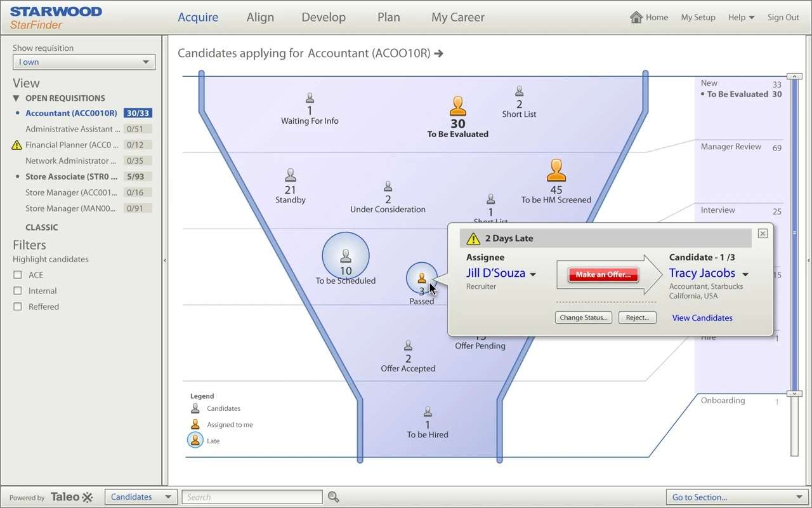Check the Reffered filter checkbox
812x508 pixels.
click(x=18, y=307)
